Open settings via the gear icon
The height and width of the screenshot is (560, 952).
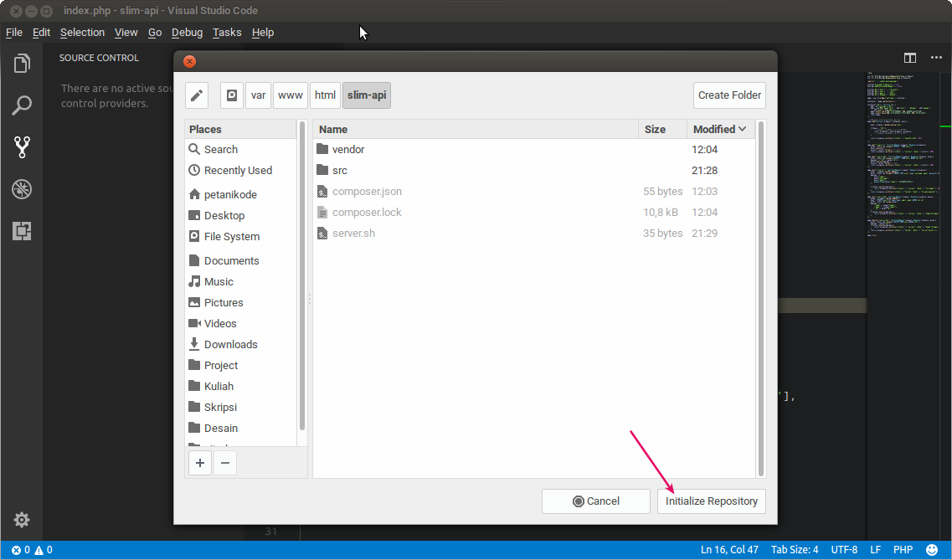(x=22, y=520)
